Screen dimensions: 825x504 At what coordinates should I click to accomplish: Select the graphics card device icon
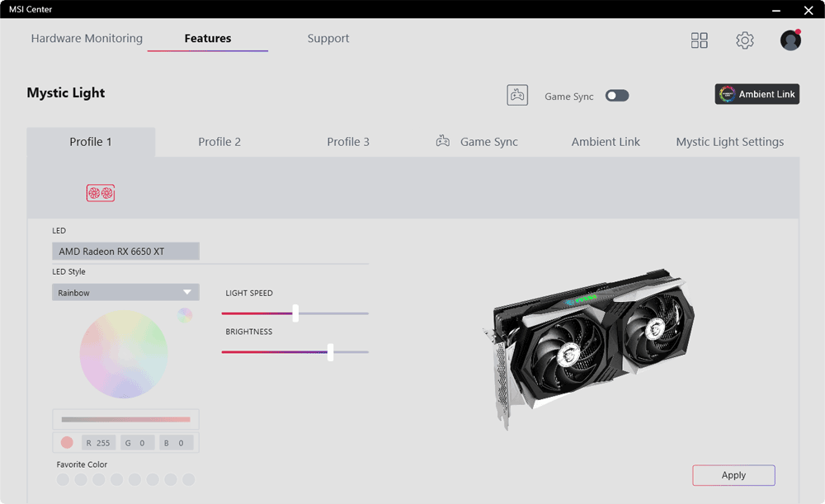point(101,193)
